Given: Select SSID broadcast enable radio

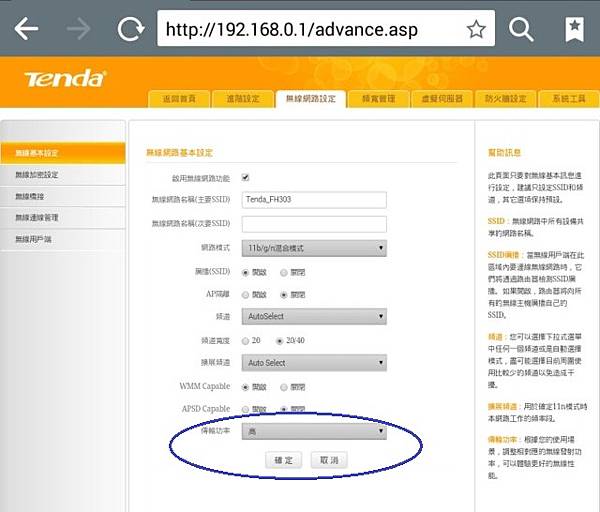Looking at the screenshot, I should (x=246, y=273).
